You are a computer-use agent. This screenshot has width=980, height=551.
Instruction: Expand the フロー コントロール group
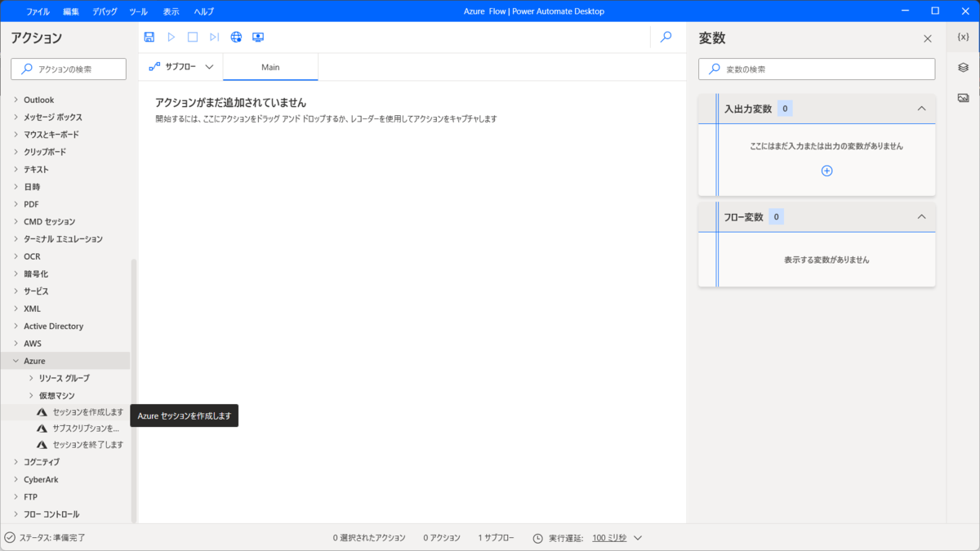coord(16,514)
